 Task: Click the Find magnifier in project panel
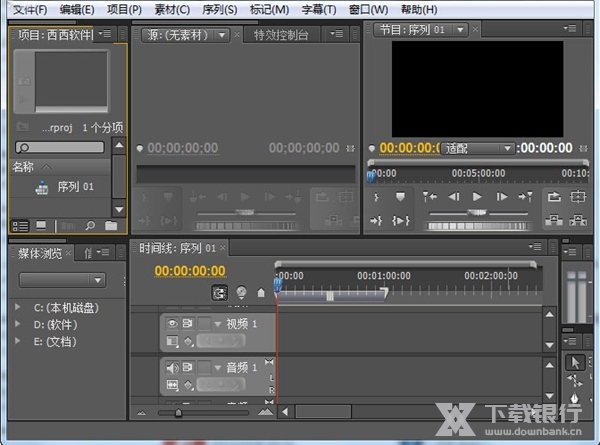[90, 226]
